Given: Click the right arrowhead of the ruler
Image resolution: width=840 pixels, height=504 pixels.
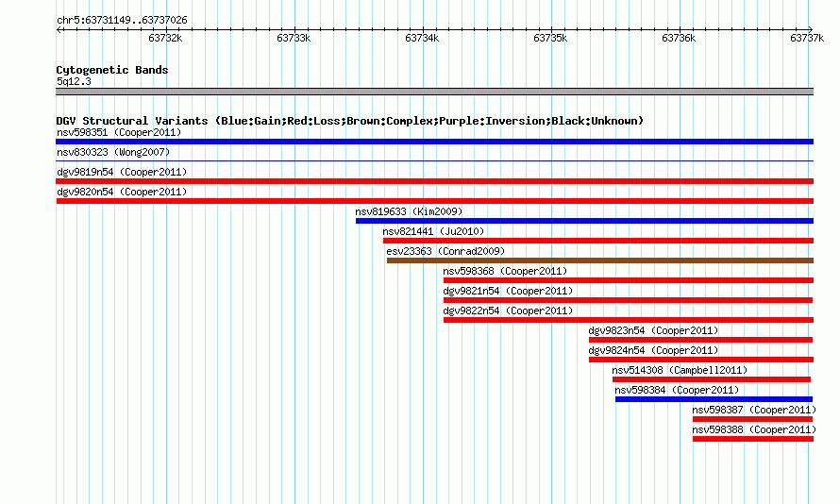Looking at the screenshot, I should 811,30.
